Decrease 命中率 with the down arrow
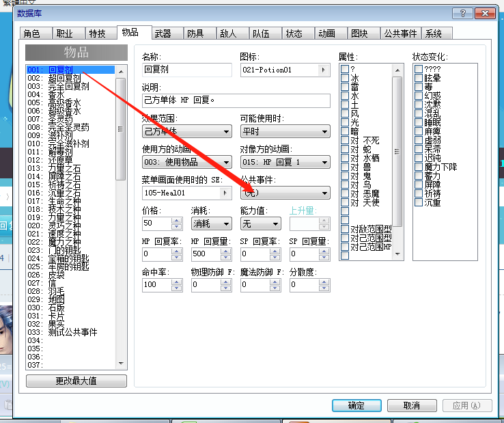Viewport: 504px width, 423px height. [176, 288]
